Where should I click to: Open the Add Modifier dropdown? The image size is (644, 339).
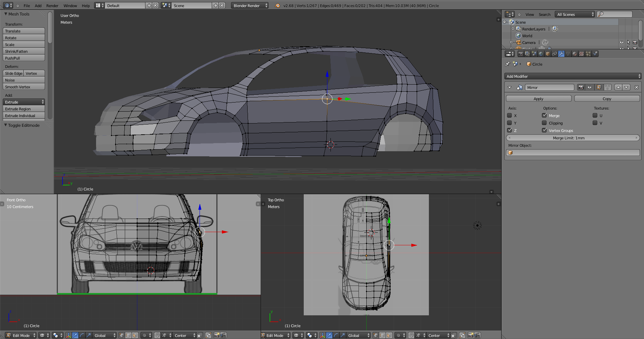[573, 76]
